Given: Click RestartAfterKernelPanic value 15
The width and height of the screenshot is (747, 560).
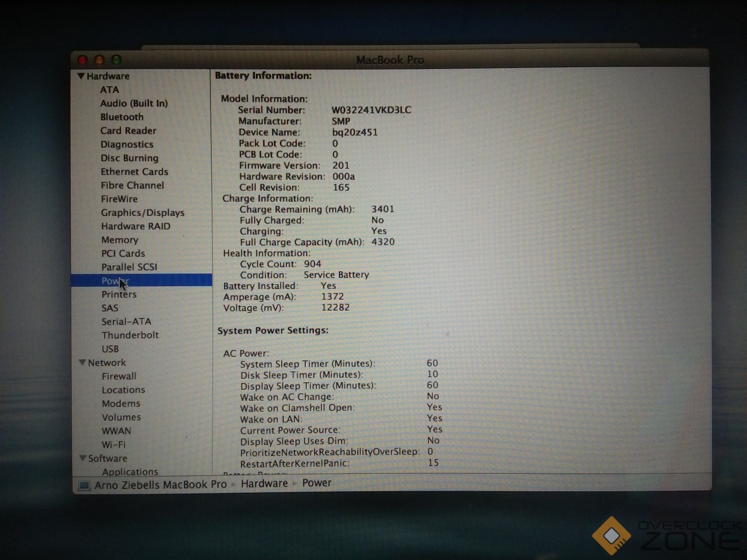Looking at the screenshot, I should coord(433,462).
